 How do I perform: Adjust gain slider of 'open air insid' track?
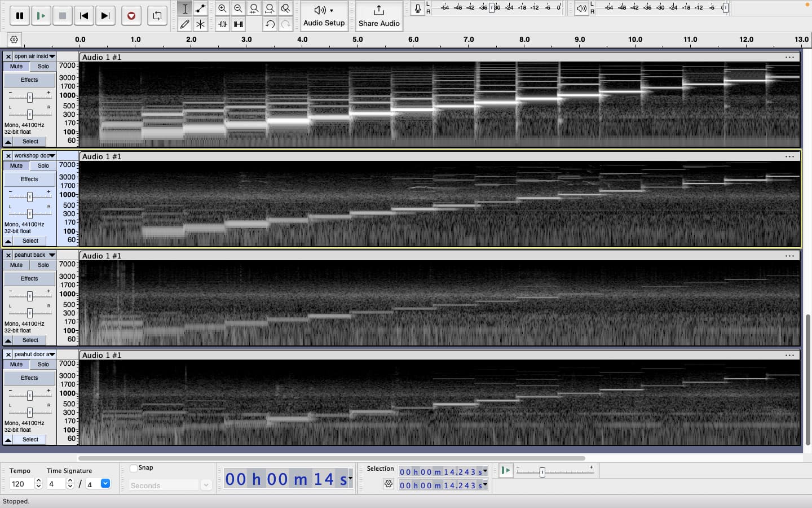[30, 98]
